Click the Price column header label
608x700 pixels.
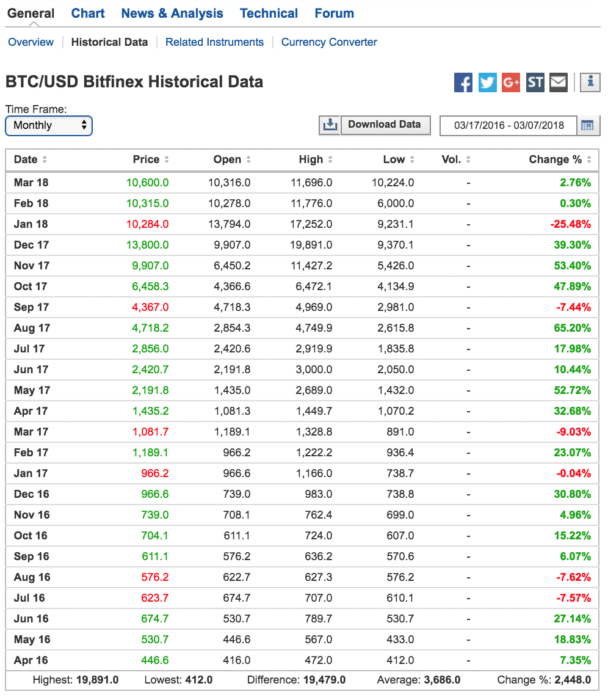tap(147, 159)
